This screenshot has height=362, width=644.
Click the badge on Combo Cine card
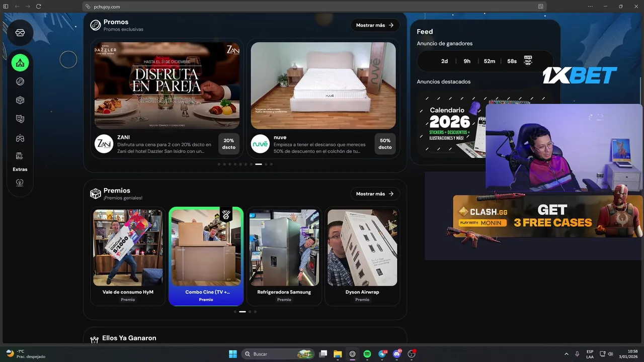pos(226,215)
